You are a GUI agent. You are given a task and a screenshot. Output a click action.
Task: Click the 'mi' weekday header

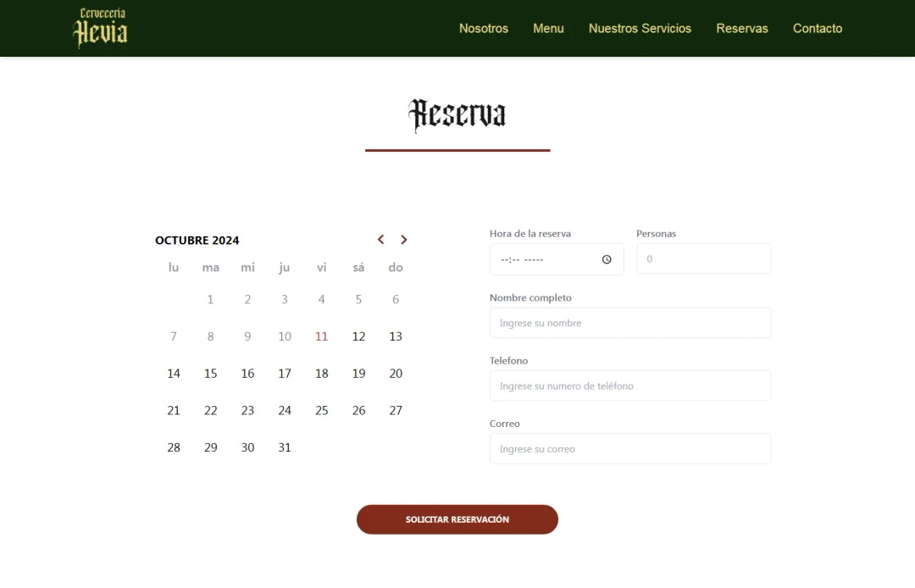[x=248, y=267]
